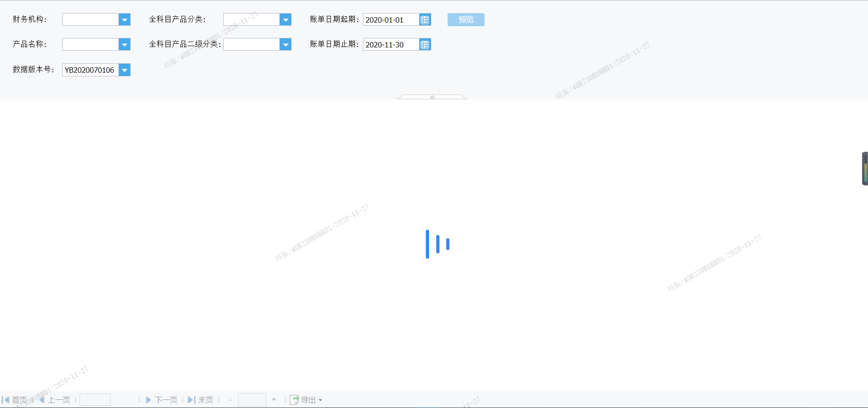Image resolution: width=868 pixels, height=408 pixels.
Task: Click the page number input box
Action: point(95,400)
